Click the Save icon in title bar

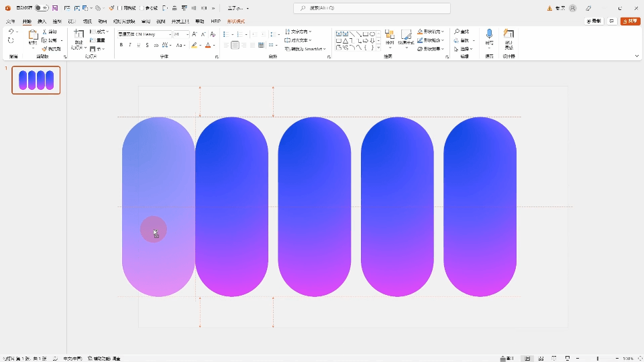55,8
